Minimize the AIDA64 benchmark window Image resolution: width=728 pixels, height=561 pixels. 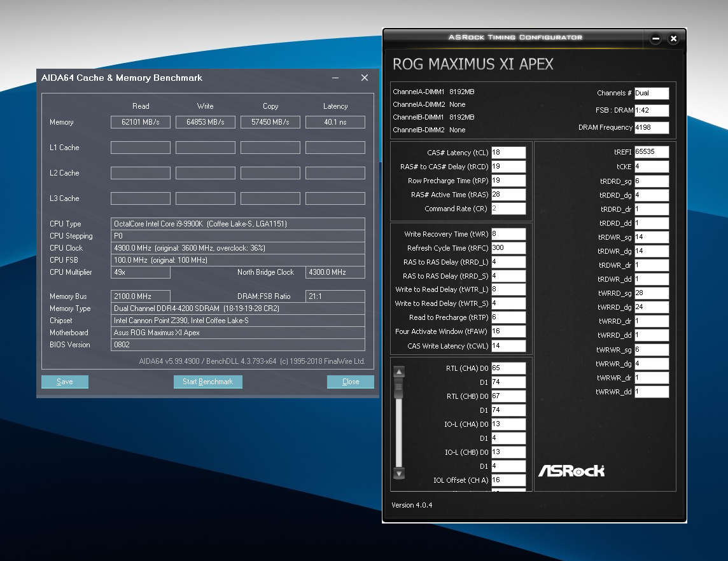pos(335,78)
